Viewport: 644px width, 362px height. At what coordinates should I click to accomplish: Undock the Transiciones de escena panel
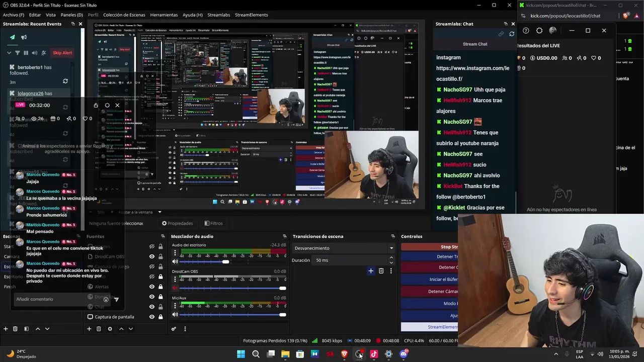point(393,236)
